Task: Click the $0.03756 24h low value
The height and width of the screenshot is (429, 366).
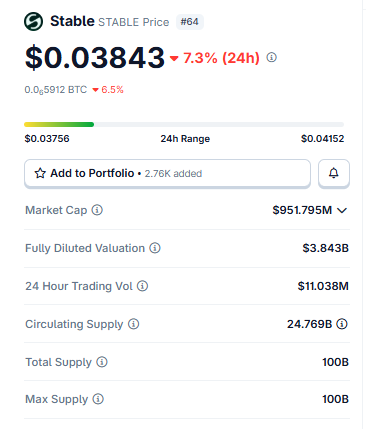Action: pos(47,139)
